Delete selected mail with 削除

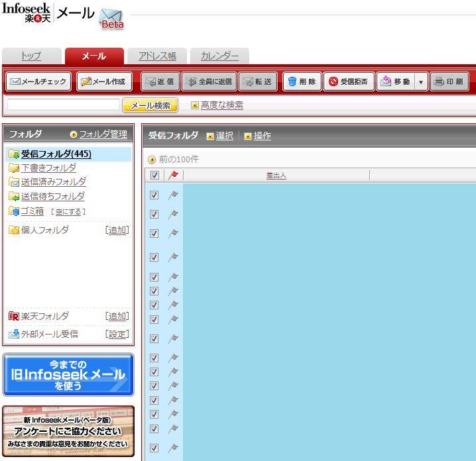coord(302,81)
